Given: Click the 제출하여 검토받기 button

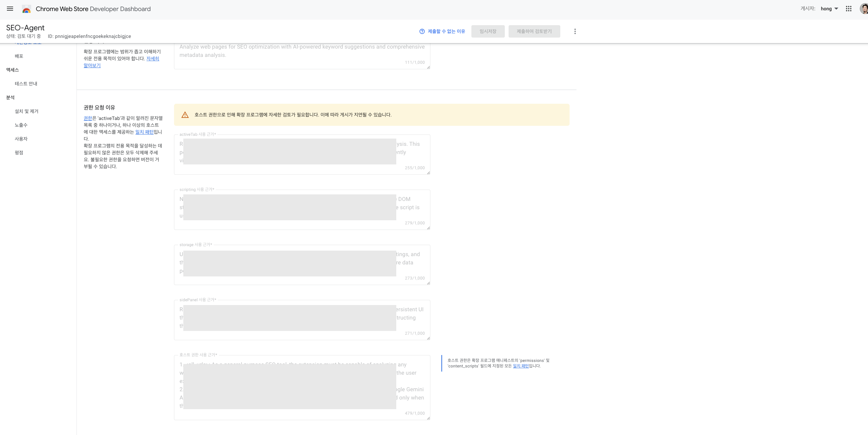Looking at the screenshot, I should pyautogui.click(x=534, y=31).
